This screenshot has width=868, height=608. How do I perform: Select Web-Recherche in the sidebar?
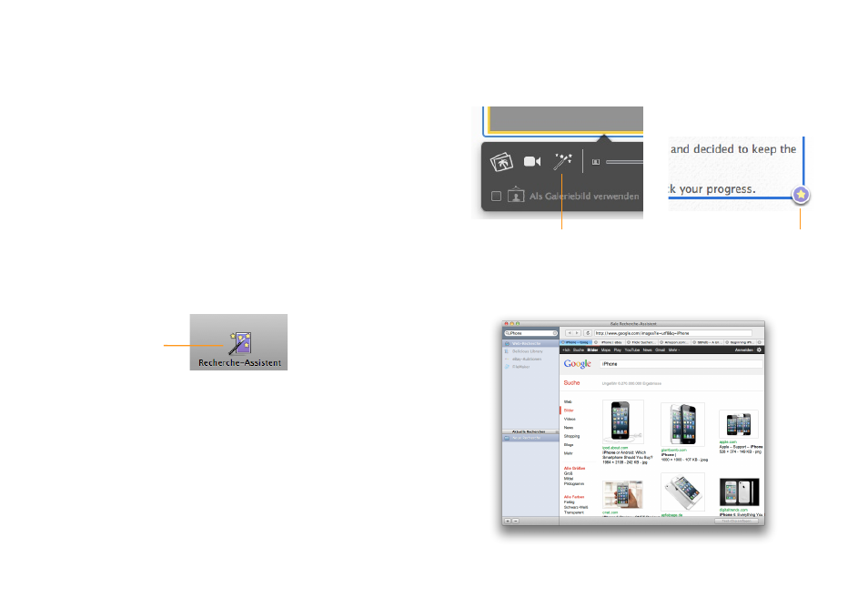(530, 344)
